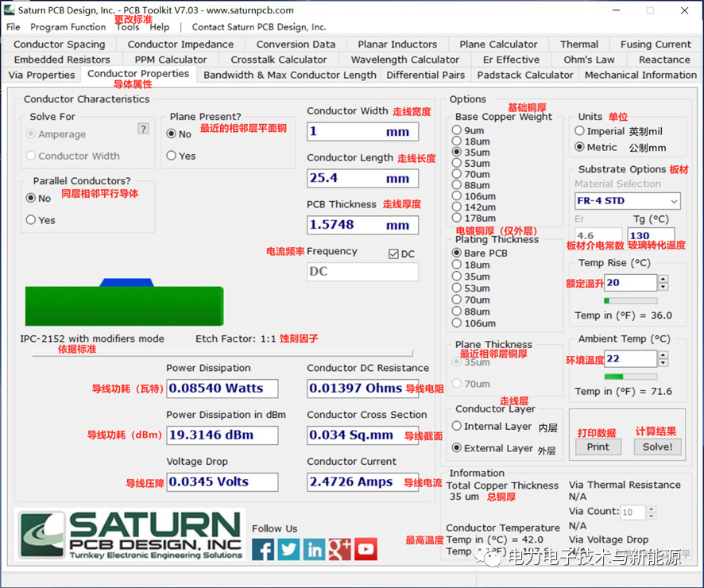
Task: Open the Fusing Current tab
Action: [x=656, y=44]
